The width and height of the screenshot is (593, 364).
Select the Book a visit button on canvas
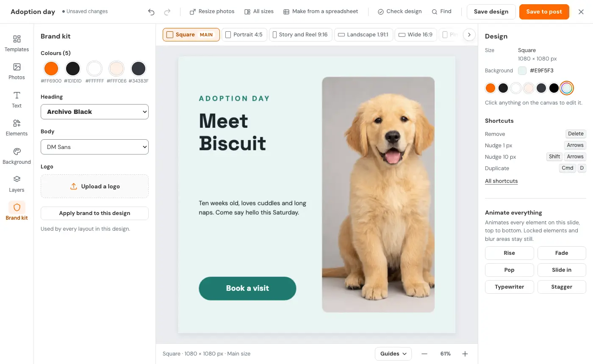247,289
